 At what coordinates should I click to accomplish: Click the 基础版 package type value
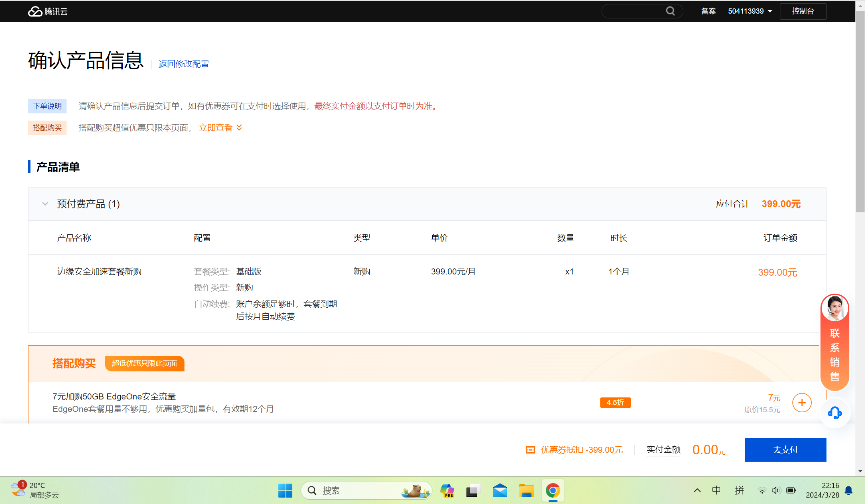coord(249,272)
